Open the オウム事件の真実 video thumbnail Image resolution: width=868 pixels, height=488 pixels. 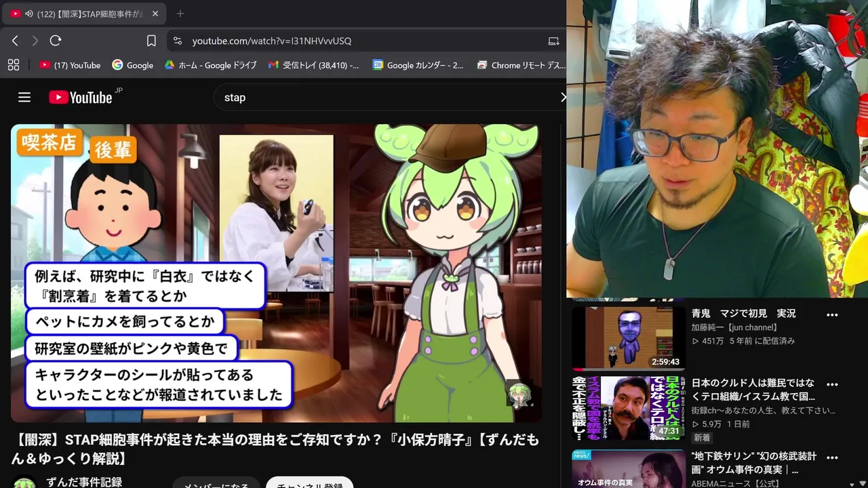628,469
